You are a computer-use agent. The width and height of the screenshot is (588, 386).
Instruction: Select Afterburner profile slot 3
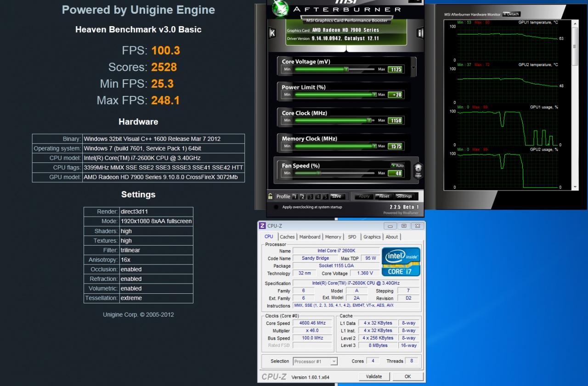tap(310, 196)
